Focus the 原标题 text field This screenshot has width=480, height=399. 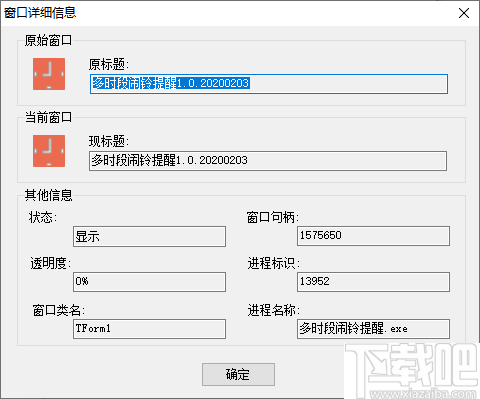[x=269, y=84]
